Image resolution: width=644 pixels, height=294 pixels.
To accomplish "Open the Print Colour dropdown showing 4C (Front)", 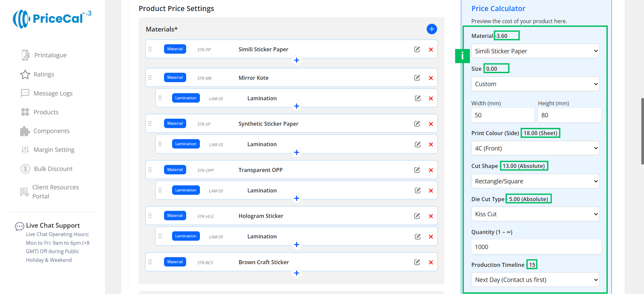I will tap(535, 148).
